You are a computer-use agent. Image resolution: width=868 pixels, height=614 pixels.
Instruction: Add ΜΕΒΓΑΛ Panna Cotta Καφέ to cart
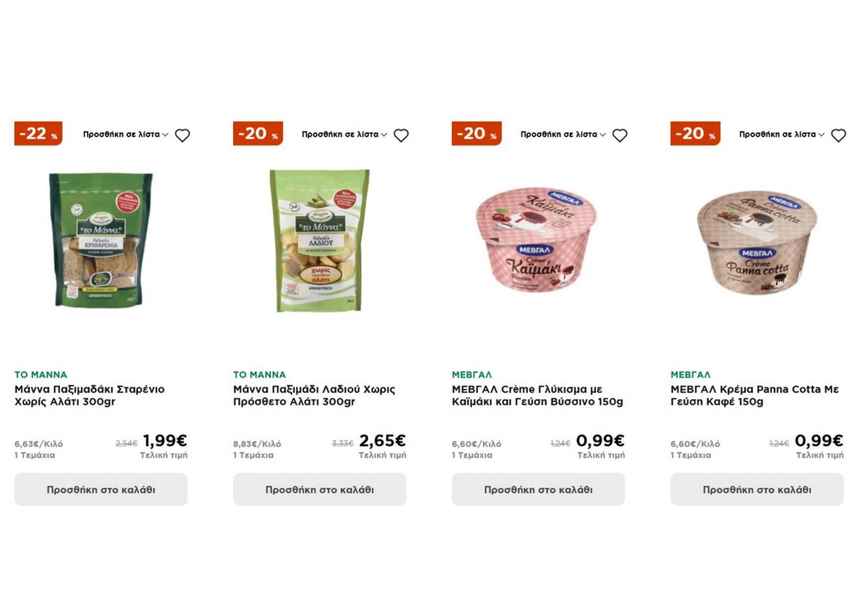(x=757, y=489)
